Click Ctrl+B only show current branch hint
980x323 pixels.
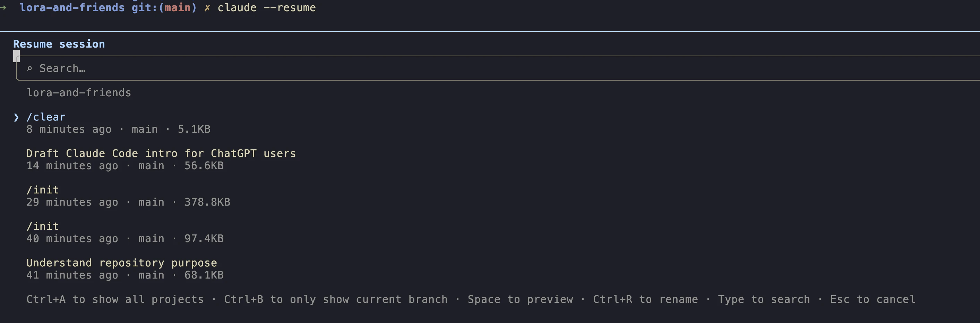(336, 299)
